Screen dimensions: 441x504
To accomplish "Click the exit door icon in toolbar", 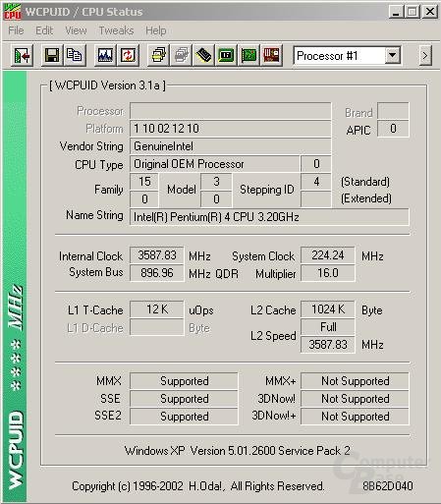I will click(22, 56).
